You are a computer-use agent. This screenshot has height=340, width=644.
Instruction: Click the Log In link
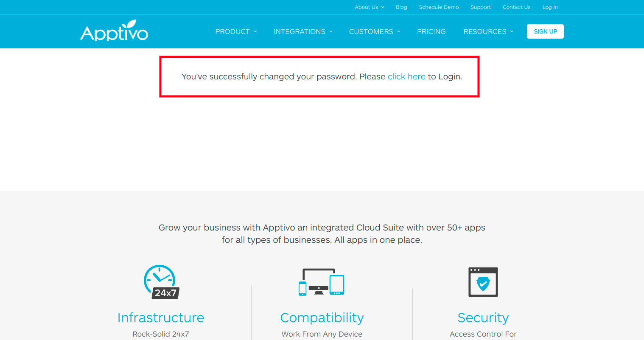[550, 7]
